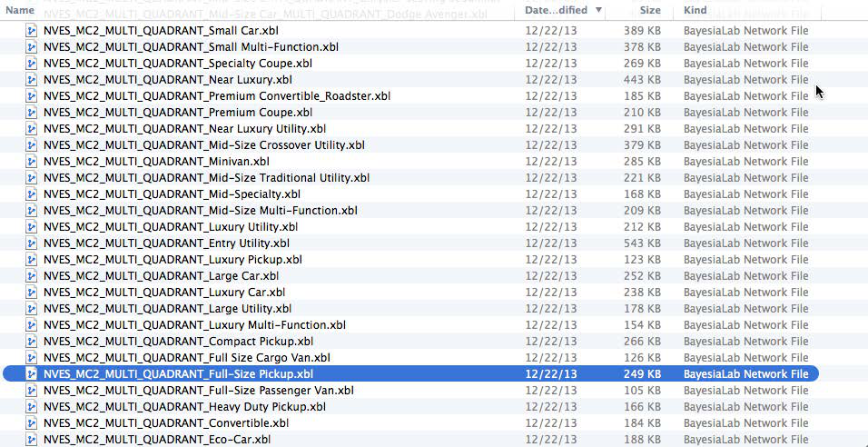The height and width of the screenshot is (447, 868).
Task: Sort by the Size column header
Action: (x=649, y=10)
